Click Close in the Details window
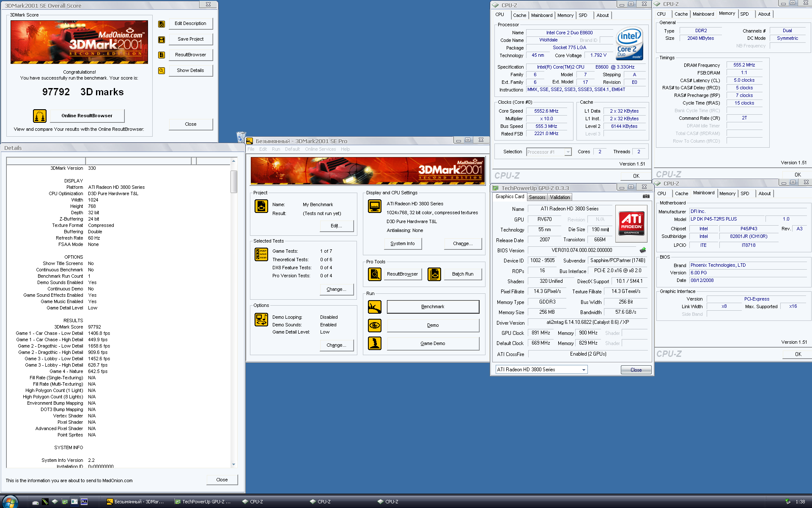Image resolution: width=812 pixels, height=508 pixels. [222, 480]
